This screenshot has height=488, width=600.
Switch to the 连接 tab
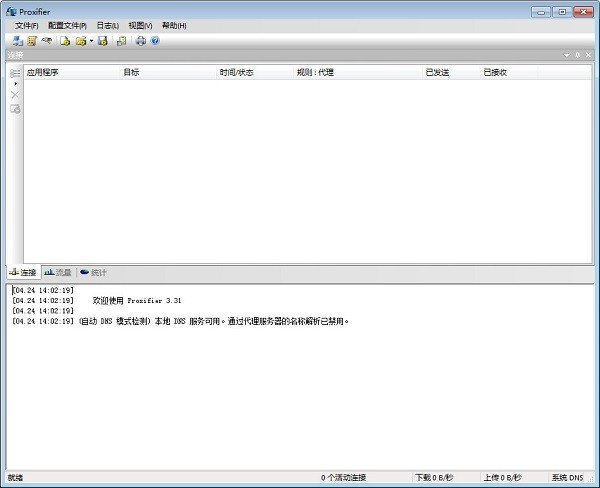coord(24,273)
